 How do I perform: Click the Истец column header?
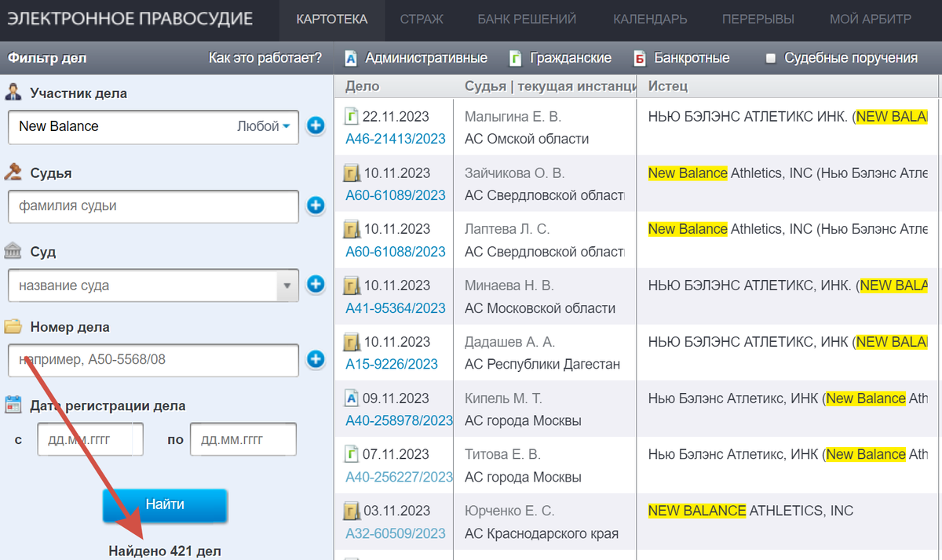[667, 86]
